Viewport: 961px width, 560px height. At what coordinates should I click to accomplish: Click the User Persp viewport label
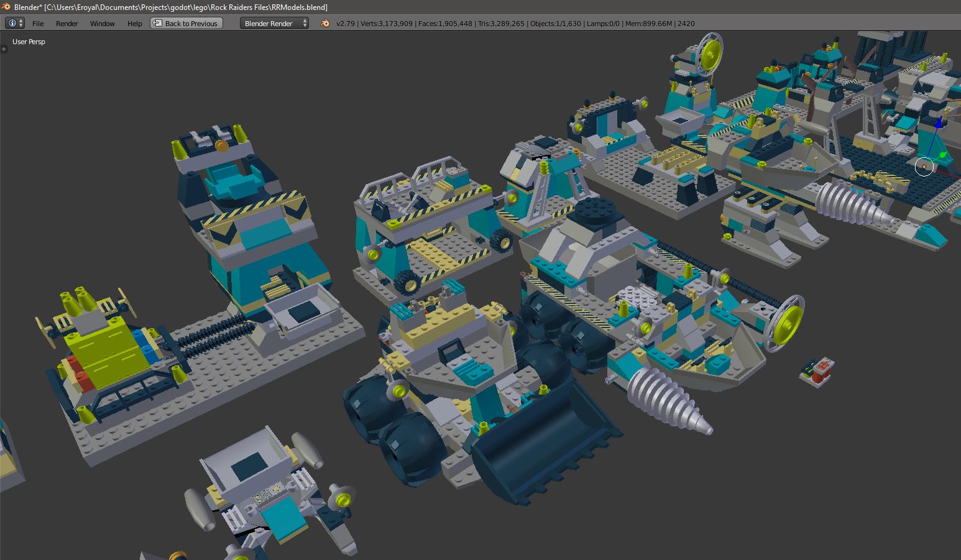29,42
